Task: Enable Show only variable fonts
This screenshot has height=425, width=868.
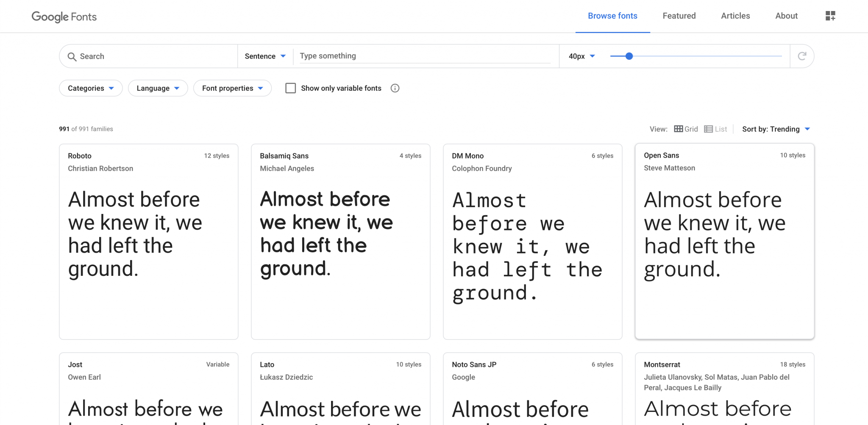Action: (290, 88)
